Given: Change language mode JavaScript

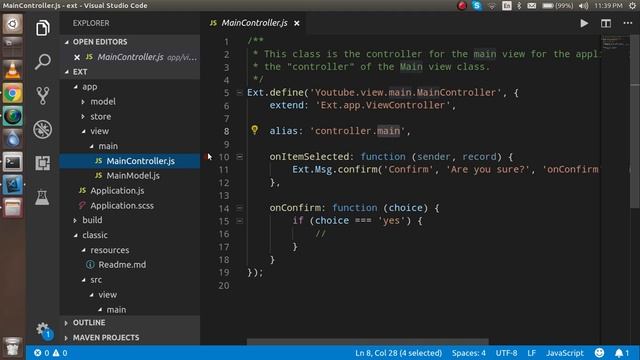Looking at the screenshot, I should click(x=565, y=353).
